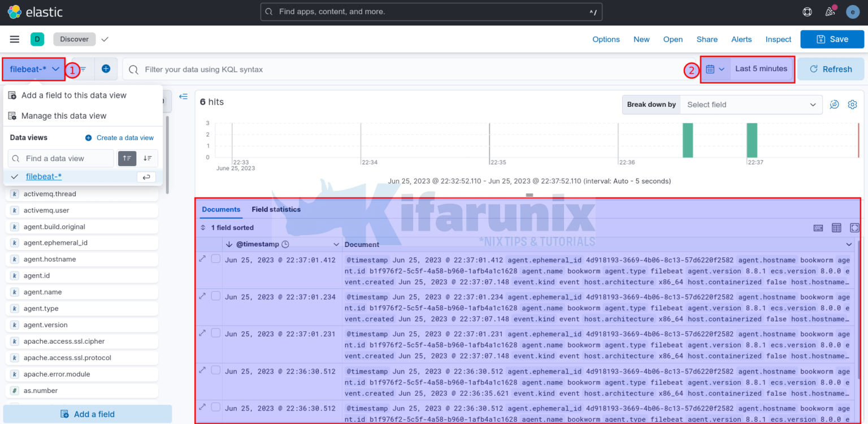Open the notifications bell
Image resolution: width=868 pixels, height=424 pixels.
coord(830,11)
